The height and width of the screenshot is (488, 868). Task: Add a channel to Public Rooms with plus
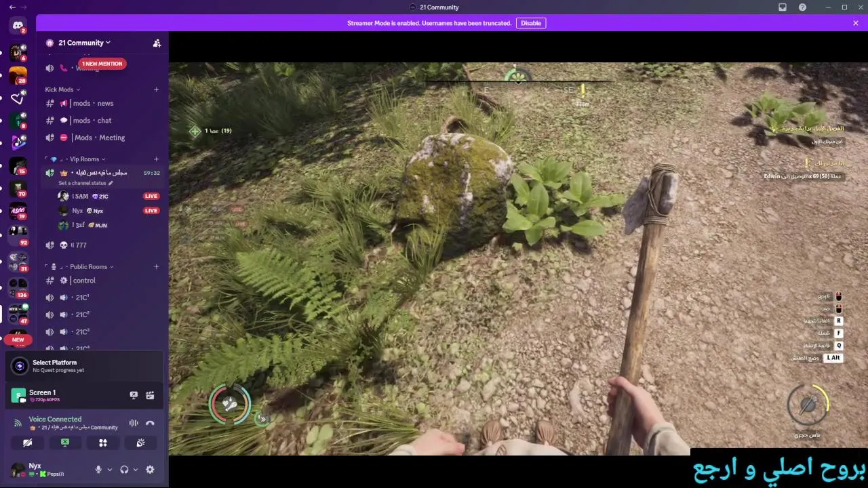(x=156, y=267)
